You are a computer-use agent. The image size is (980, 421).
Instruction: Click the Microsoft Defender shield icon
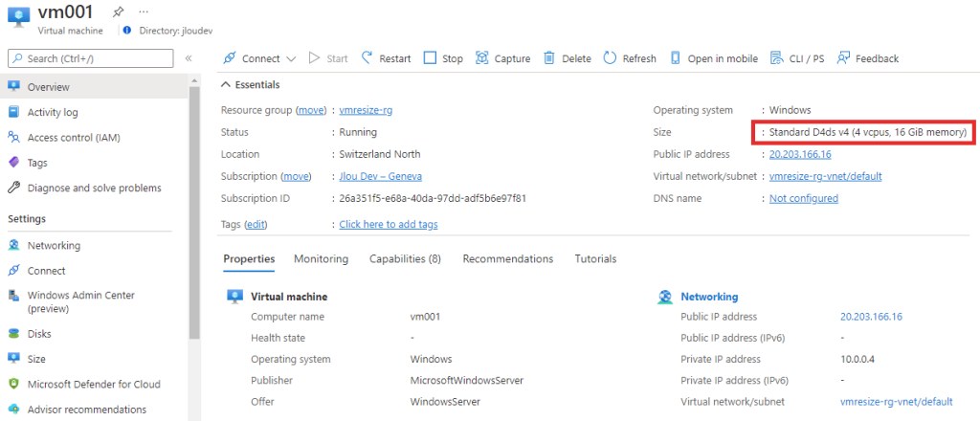[x=13, y=384]
